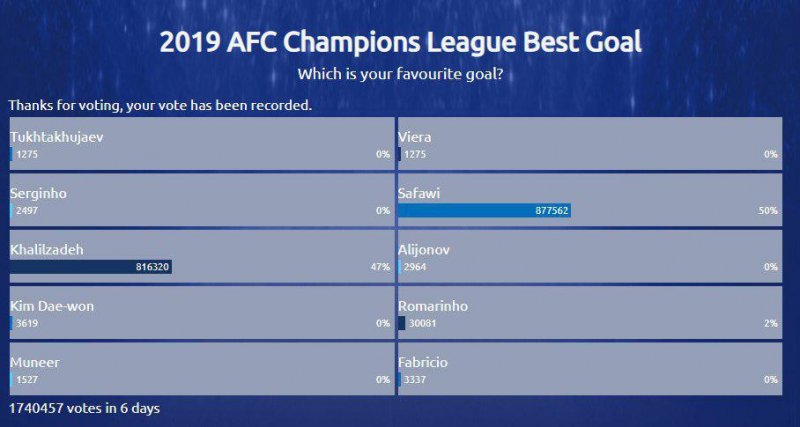Choose Serginho's goal entry
Viewport: 800px width, 427px height.
(39, 193)
